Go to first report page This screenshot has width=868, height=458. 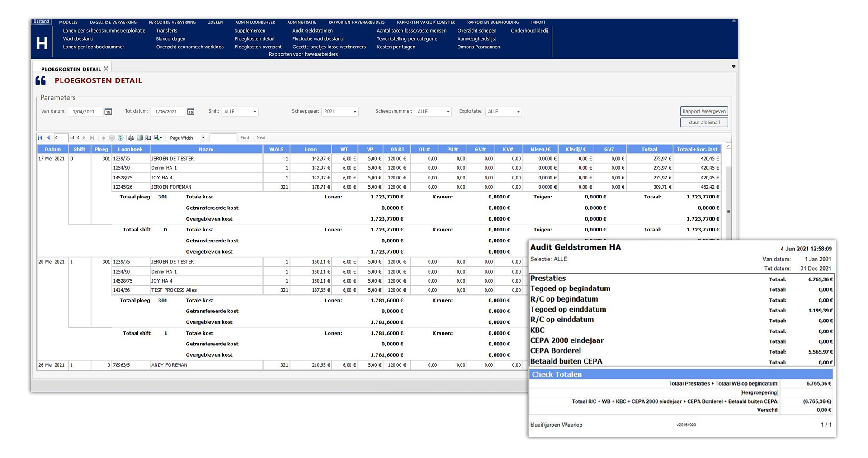tap(40, 138)
